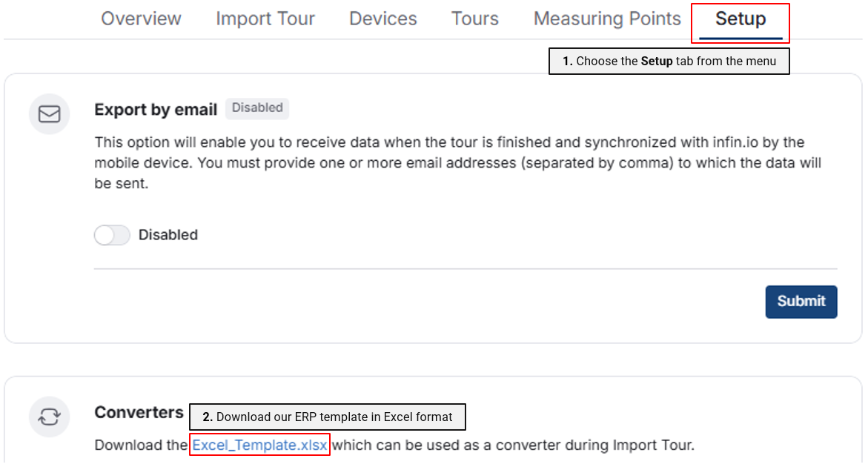The image size is (868, 467).
Task: Click the Converters section heading
Action: (x=139, y=412)
